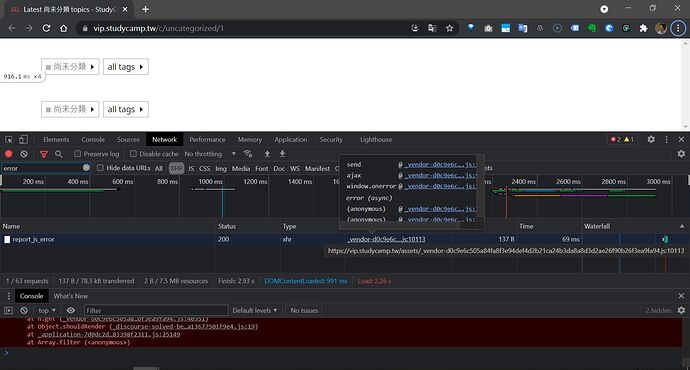Image resolution: width=690 pixels, height=370 pixels.
Task: Switch to the Performance tab
Action: (207, 139)
